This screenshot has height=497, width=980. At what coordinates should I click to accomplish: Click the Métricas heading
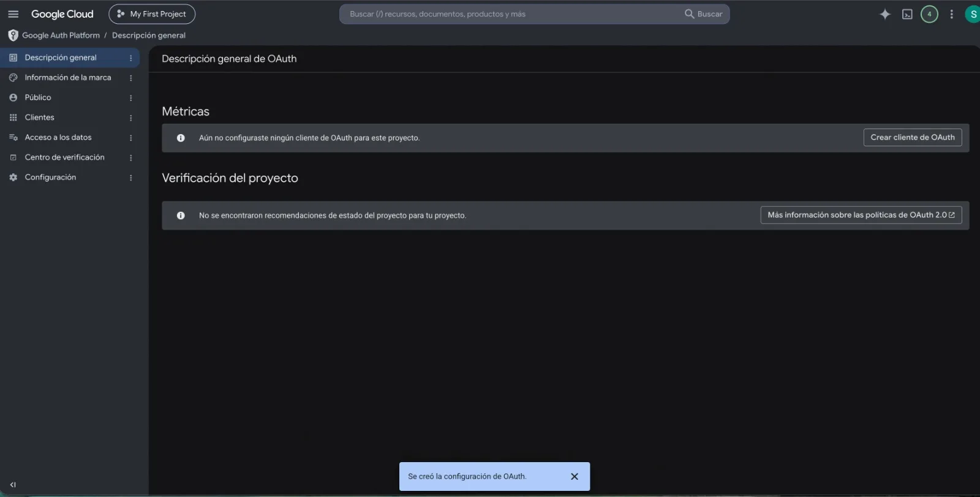pos(186,111)
